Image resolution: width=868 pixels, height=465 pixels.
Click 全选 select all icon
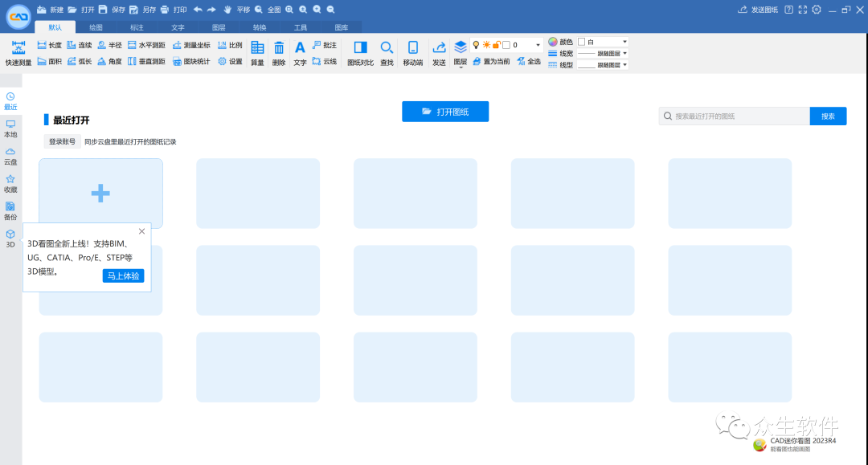point(529,61)
